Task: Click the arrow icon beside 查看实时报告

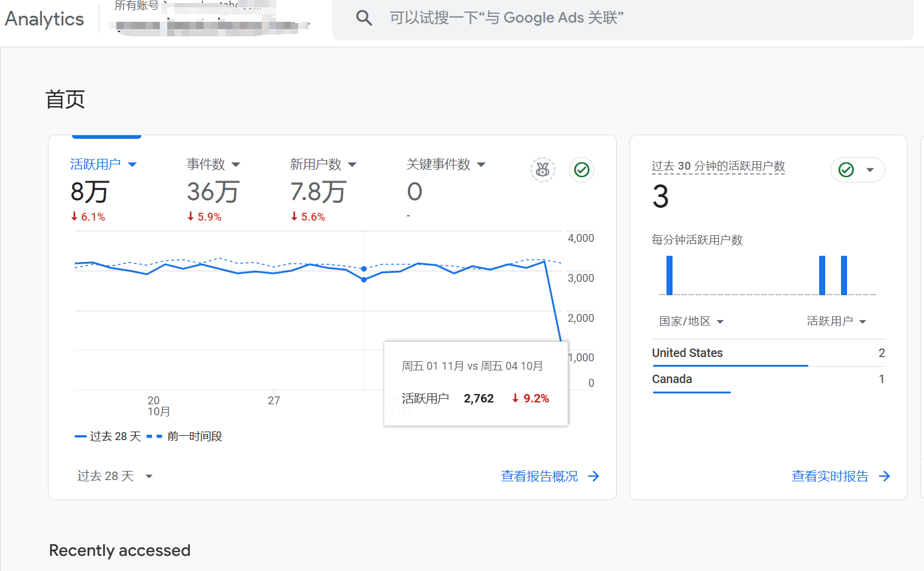Action: [x=886, y=476]
